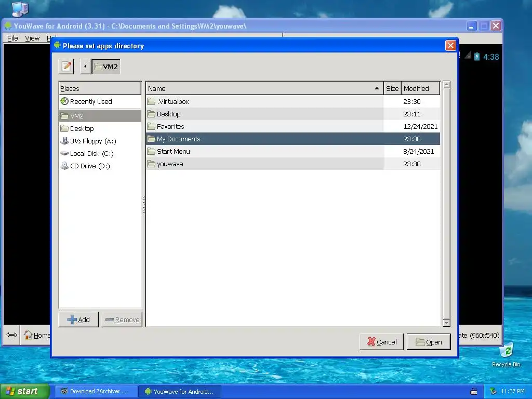Open Recently Used in Places
Viewport: 532px width, 399px height.
click(x=100, y=101)
